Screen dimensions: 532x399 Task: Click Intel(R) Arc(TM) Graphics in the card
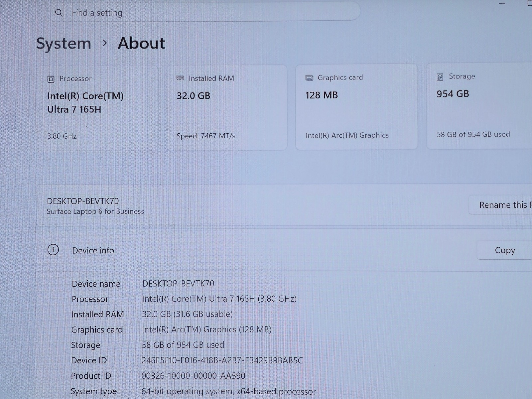pyautogui.click(x=347, y=135)
